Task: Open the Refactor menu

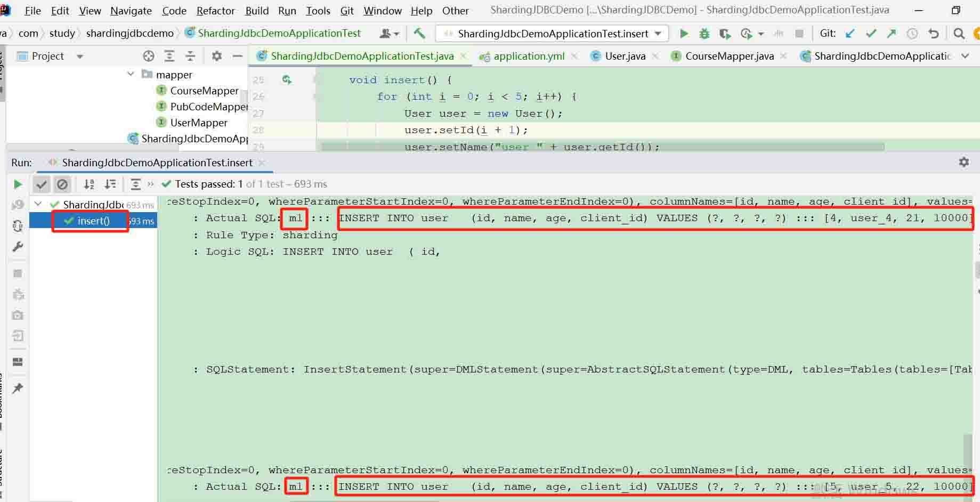Action: [215, 11]
